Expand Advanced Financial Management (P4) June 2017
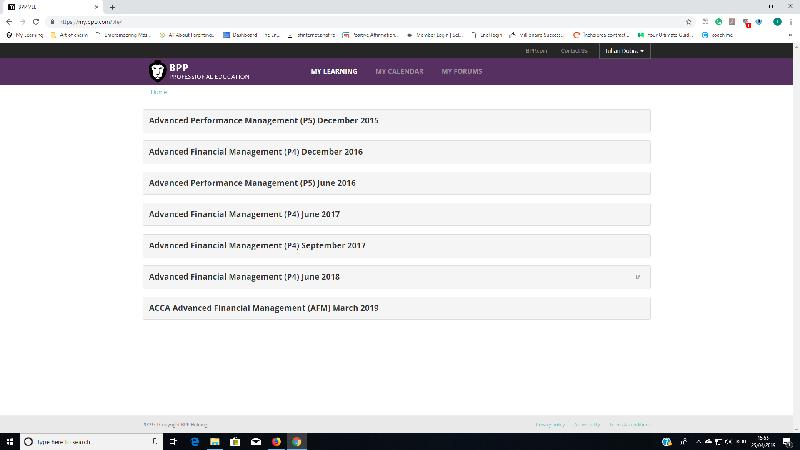 pos(396,214)
